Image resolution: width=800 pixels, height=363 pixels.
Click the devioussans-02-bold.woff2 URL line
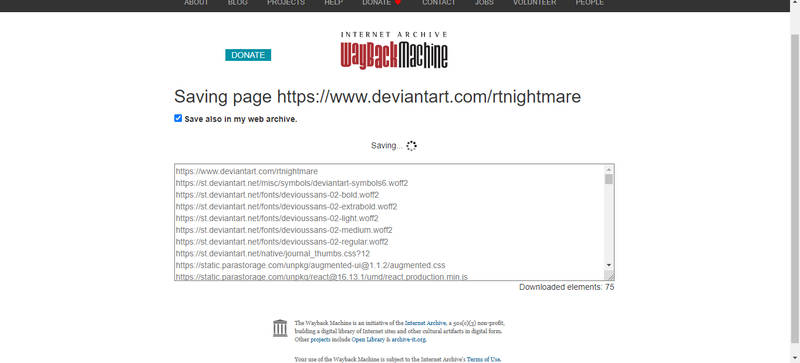tap(278, 195)
